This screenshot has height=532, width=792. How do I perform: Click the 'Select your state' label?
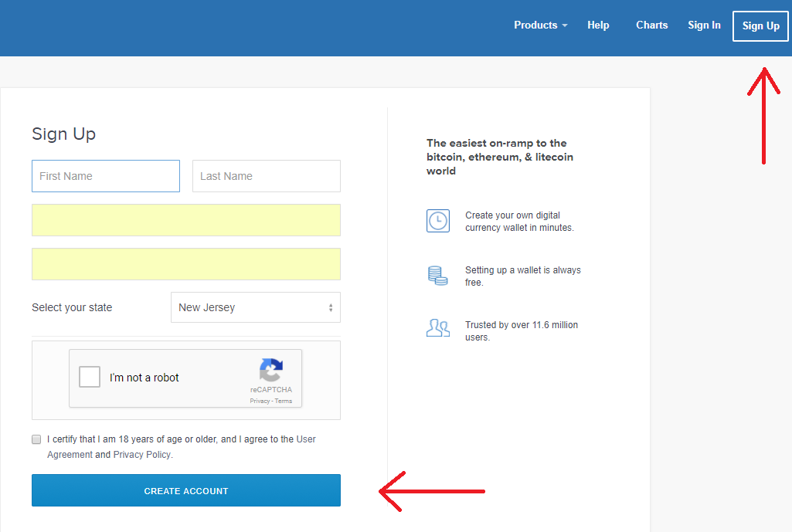click(x=72, y=307)
